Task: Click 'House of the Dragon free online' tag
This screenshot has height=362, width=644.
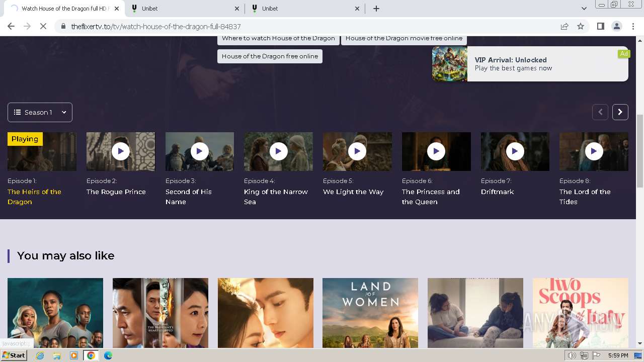Action: tap(270, 56)
